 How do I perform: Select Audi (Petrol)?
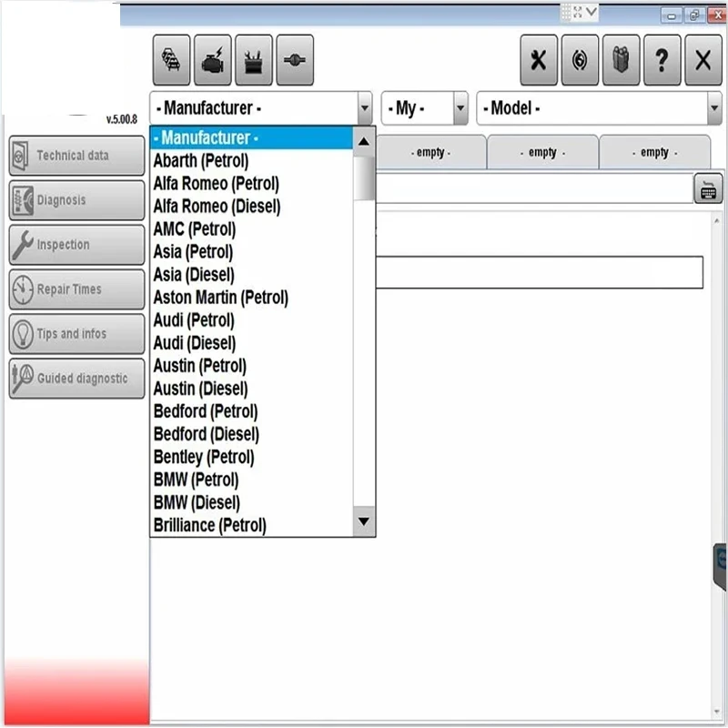point(251,320)
